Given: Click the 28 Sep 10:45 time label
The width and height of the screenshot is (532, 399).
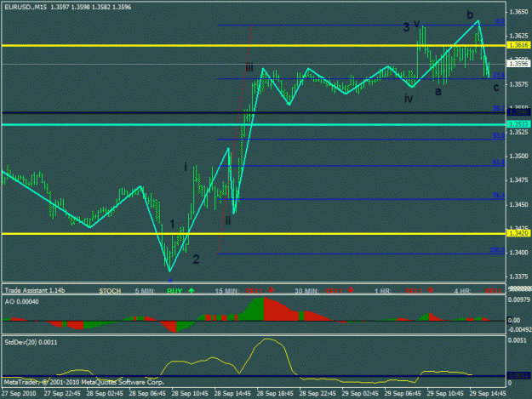Looking at the screenshot, I should pyautogui.click(x=190, y=394).
